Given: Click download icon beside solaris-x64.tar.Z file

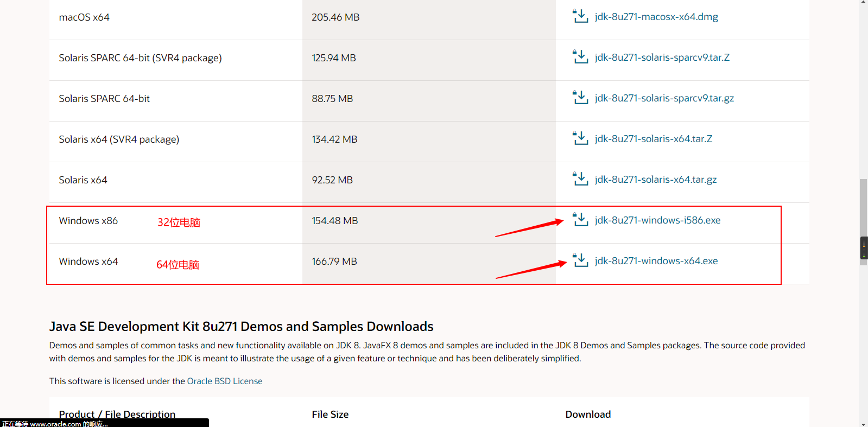Looking at the screenshot, I should tap(580, 138).
